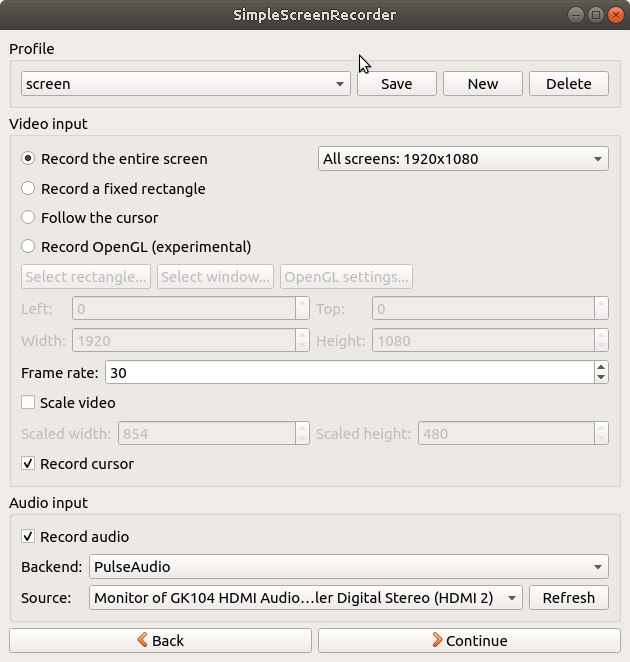Click the Back button
The width and height of the screenshot is (630, 662).
click(160, 640)
